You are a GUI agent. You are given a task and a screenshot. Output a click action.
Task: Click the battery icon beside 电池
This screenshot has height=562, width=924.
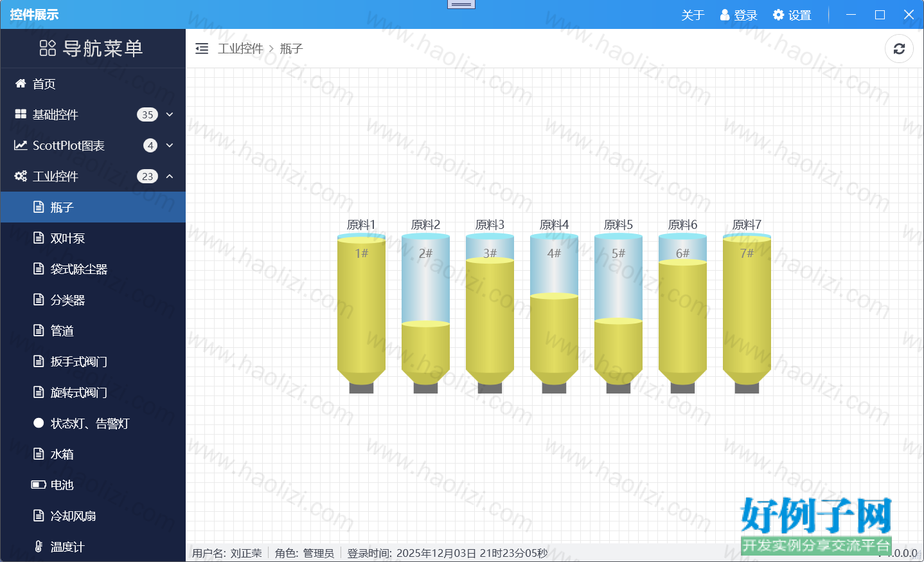tap(39, 485)
